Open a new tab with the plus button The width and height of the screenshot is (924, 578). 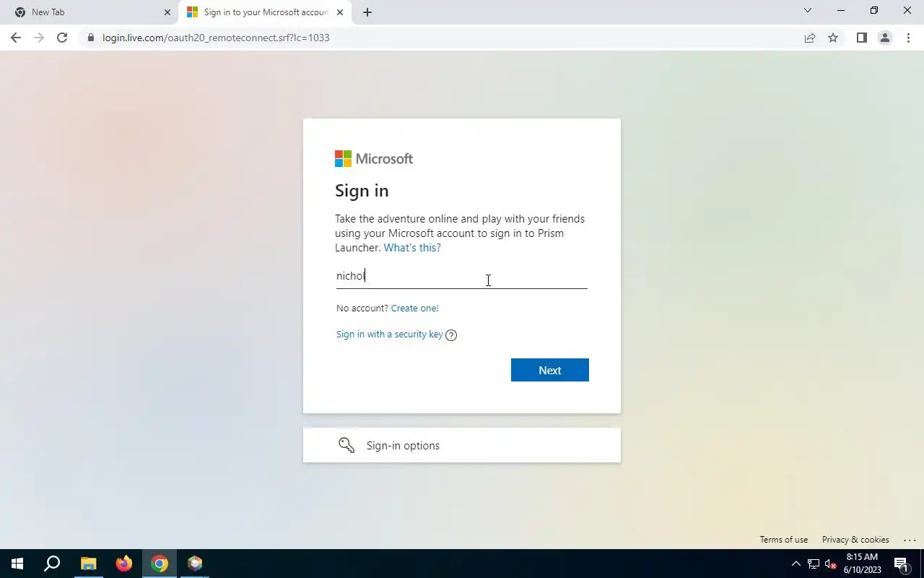point(367,12)
